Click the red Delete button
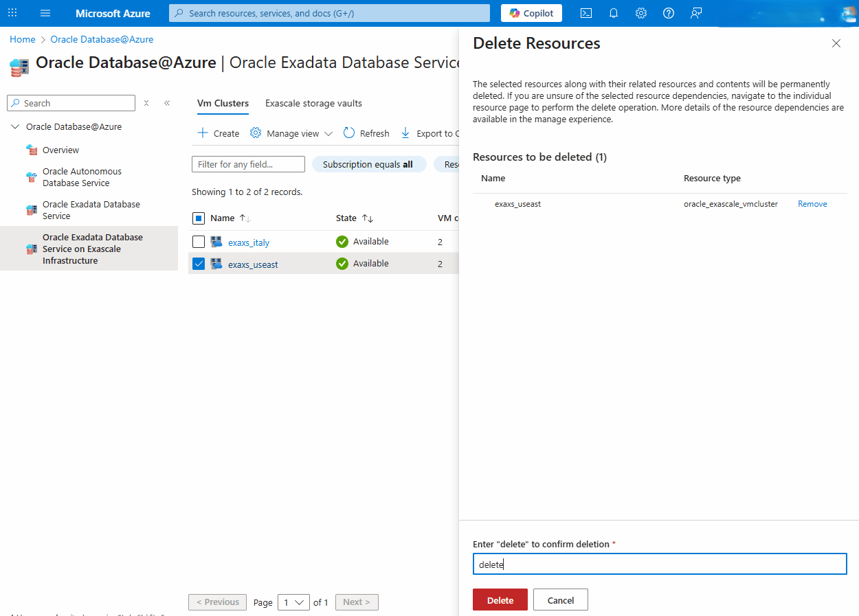Viewport: 859px width, 616px height. point(500,599)
